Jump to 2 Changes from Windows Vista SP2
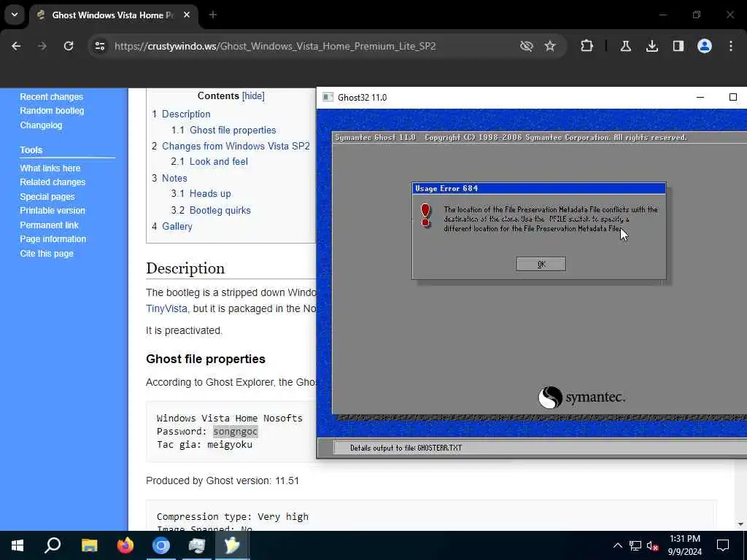747x560 pixels. pyautogui.click(x=231, y=146)
